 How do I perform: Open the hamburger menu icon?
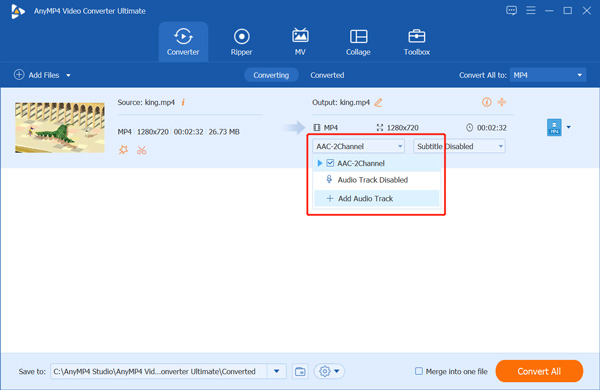point(531,10)
